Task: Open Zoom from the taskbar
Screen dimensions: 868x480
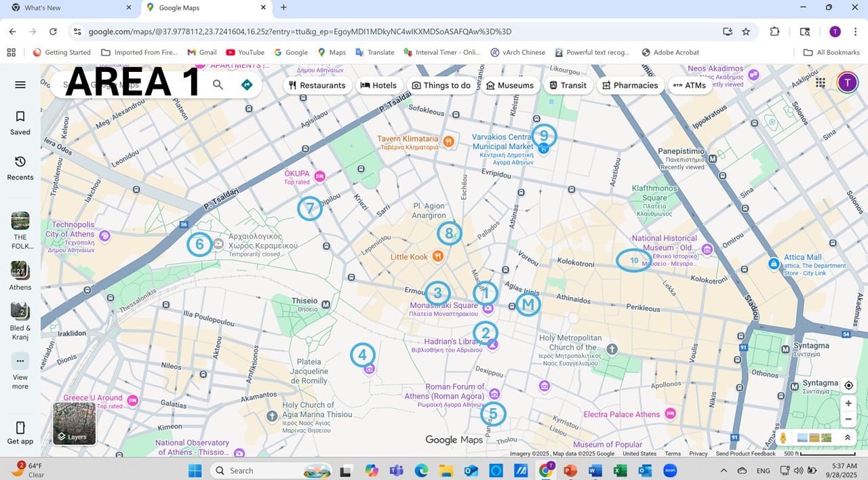Action: coord(671,471)
